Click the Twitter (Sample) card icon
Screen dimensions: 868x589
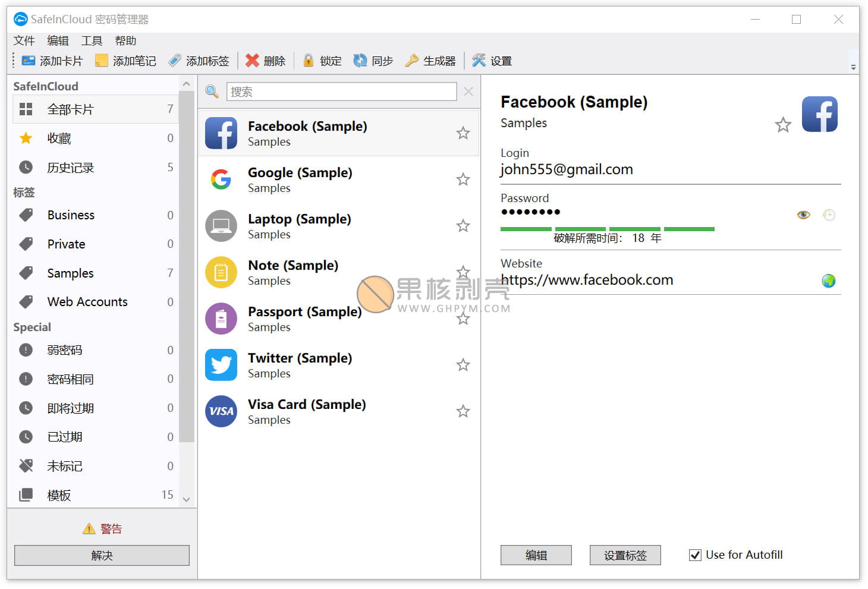(221, 365)
